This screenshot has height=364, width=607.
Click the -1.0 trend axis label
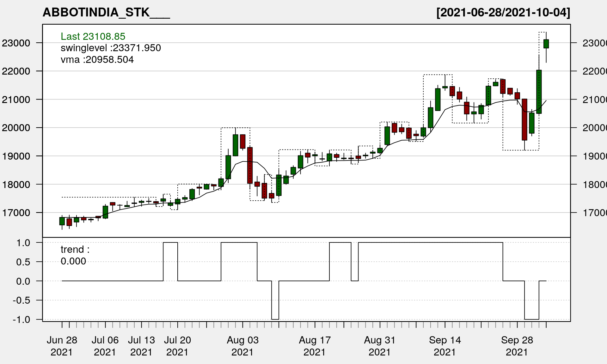click(x=21, y=319)
